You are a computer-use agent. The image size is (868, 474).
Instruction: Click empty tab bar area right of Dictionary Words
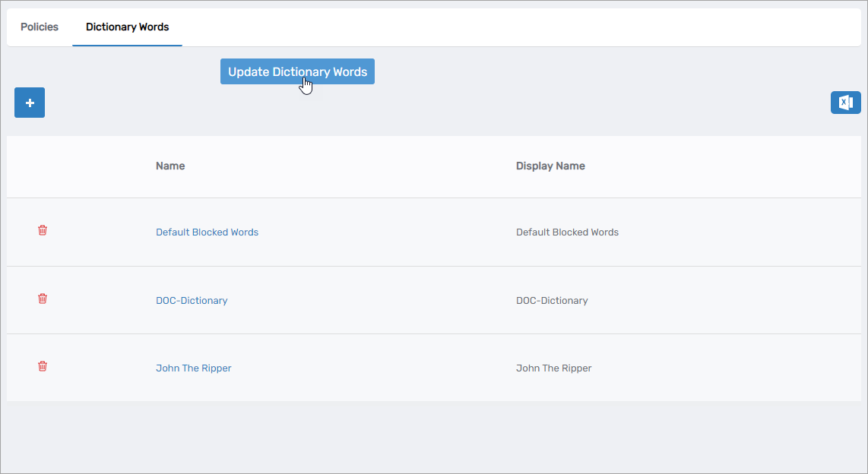coord(517,27)
